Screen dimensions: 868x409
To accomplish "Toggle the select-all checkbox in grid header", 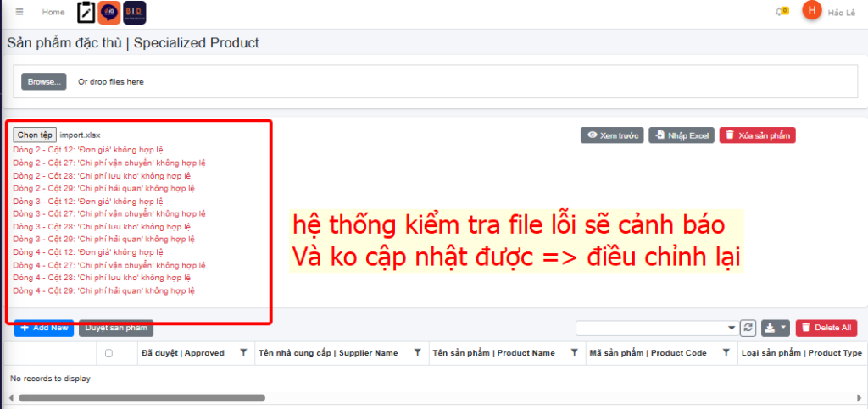I will coord(108,353).
